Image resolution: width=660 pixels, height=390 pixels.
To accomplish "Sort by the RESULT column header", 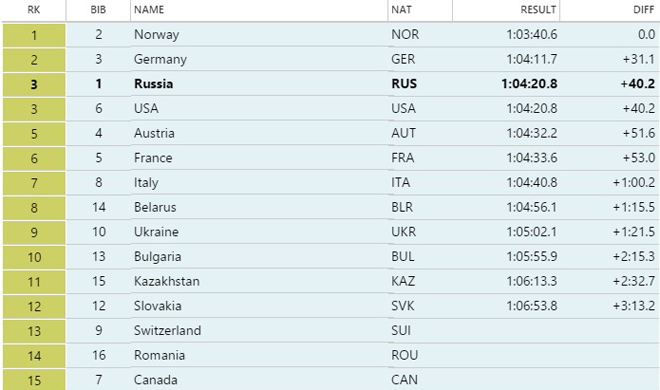I will click(538, 10).
